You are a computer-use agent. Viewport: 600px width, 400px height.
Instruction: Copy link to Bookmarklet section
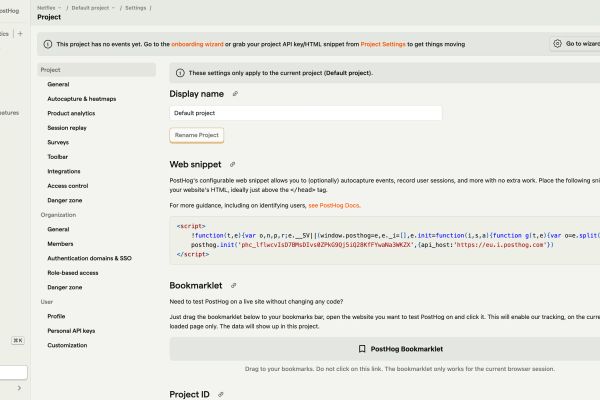pos(233,286)
